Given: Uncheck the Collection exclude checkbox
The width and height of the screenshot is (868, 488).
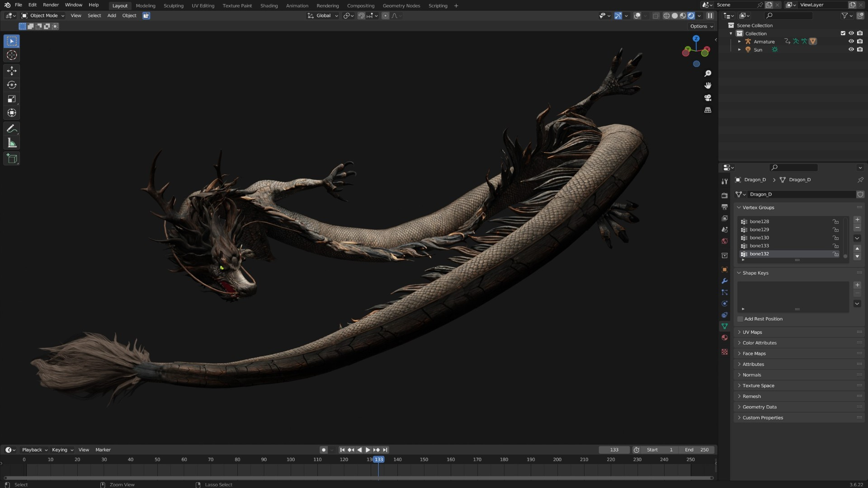Looking at the screenshot, I should 843,33.
